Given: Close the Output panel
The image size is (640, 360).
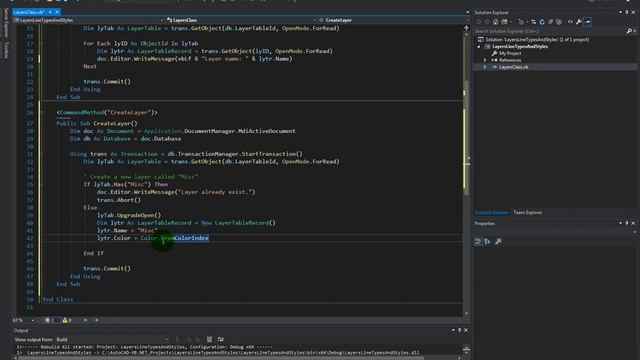Looking at the screenshot, I should tap(466, 330).
